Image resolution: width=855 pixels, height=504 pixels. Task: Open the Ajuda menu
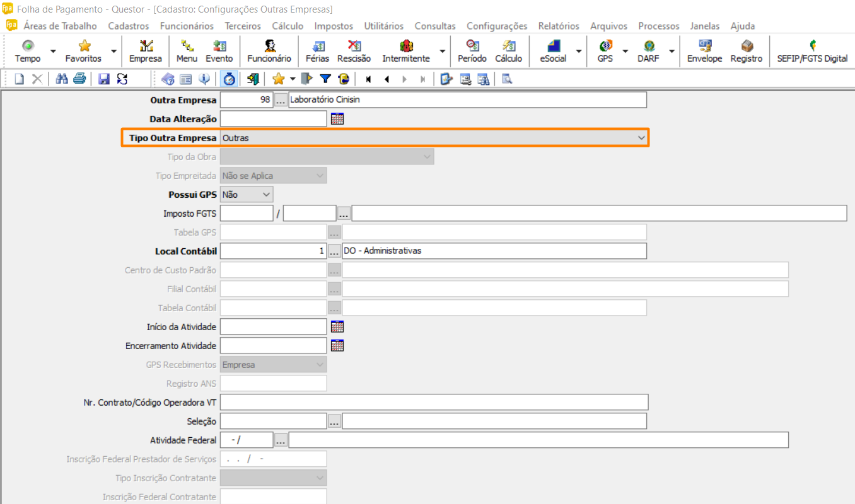[743, 26]
